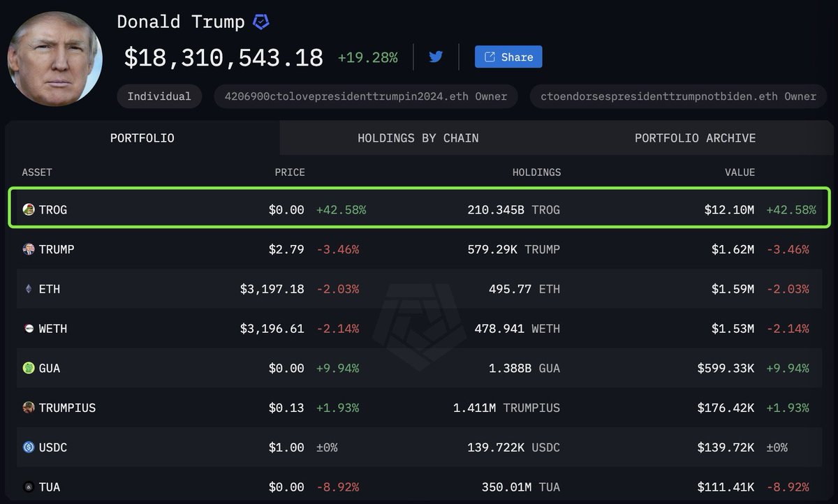This screenshot has width=838, height=504.
Task: Open the WETH asset name
Action: (x=53, y=329)
